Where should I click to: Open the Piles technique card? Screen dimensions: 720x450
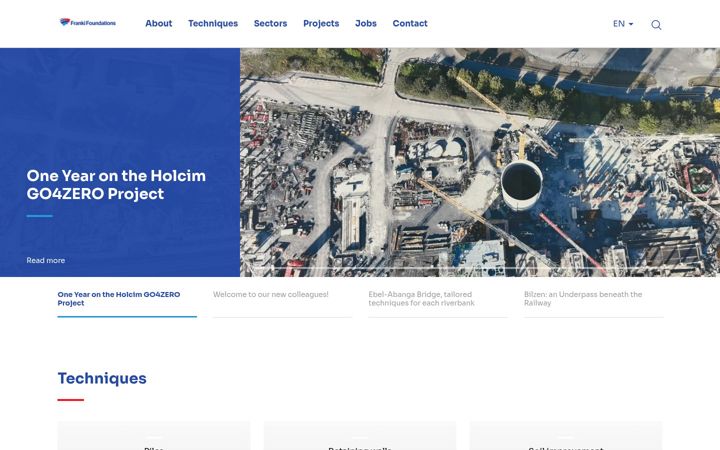154,436
